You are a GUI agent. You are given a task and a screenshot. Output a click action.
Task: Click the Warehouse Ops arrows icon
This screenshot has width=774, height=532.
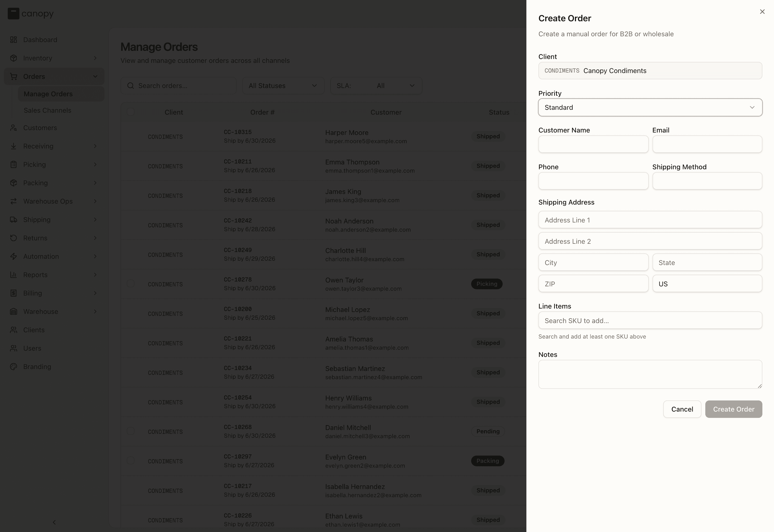[x=13, y=201]
